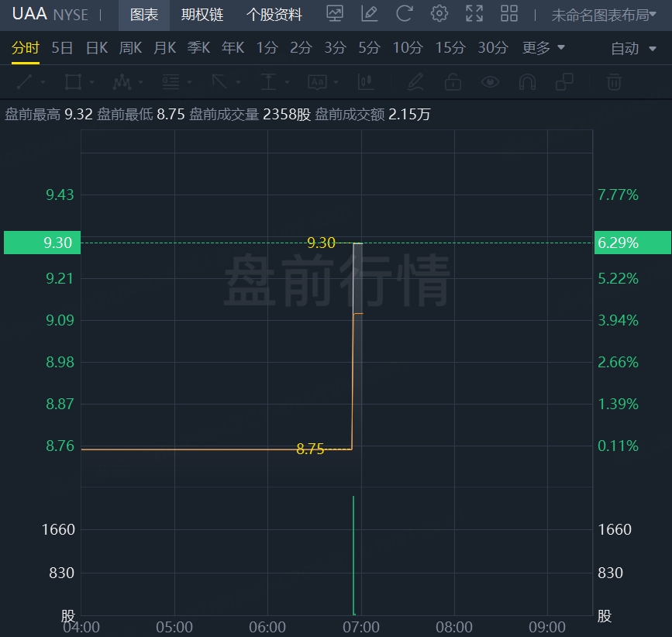Toggle drawings visibility eye icon
Image resolution: width=672 pixels, height=637 pixels.
(490, 82)
